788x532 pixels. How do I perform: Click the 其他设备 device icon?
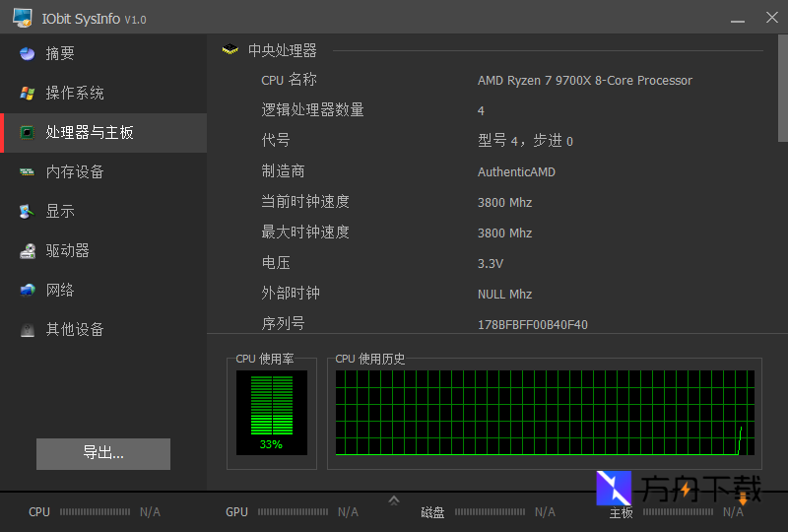click(x=28, y=330)
